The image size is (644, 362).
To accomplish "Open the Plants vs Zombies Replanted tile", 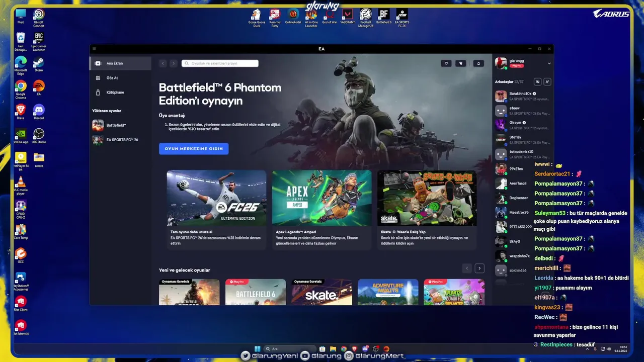I will [454, 292].
